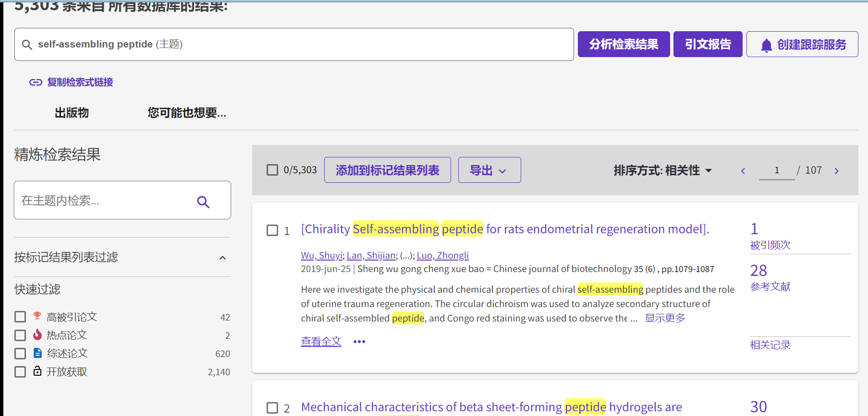Screen dimensions: 868x416
Task: Open the 28 参考文献 references link
Action: [770, 278]
